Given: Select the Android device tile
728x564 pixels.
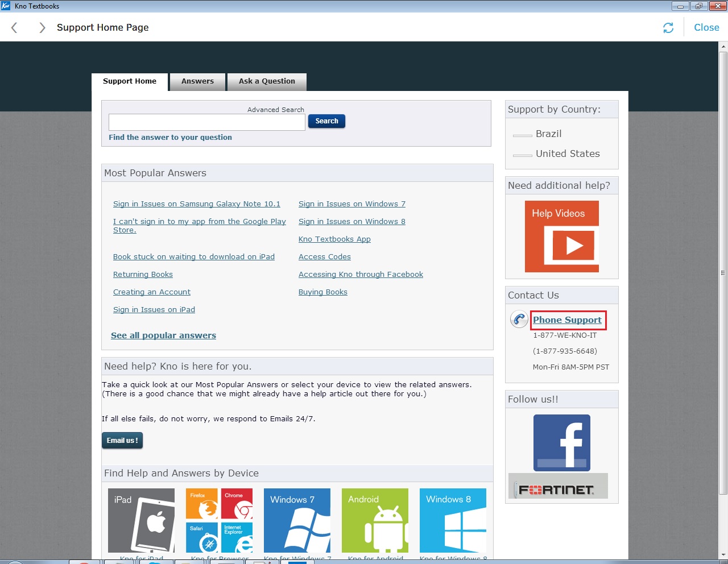Looking at the screenshot, I should point(375,520).
